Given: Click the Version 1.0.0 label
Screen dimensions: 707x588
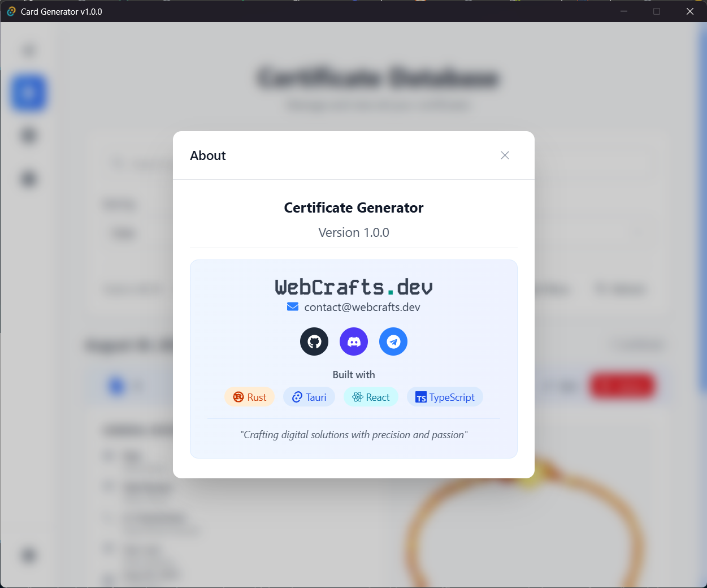Looking at the screenshot, I should (x=354, y=232).
